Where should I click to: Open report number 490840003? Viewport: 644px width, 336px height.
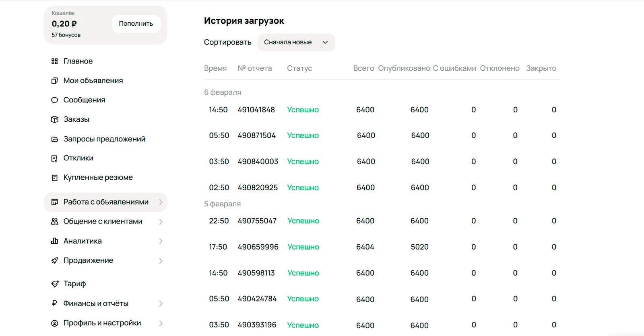(x=258, y=162)
